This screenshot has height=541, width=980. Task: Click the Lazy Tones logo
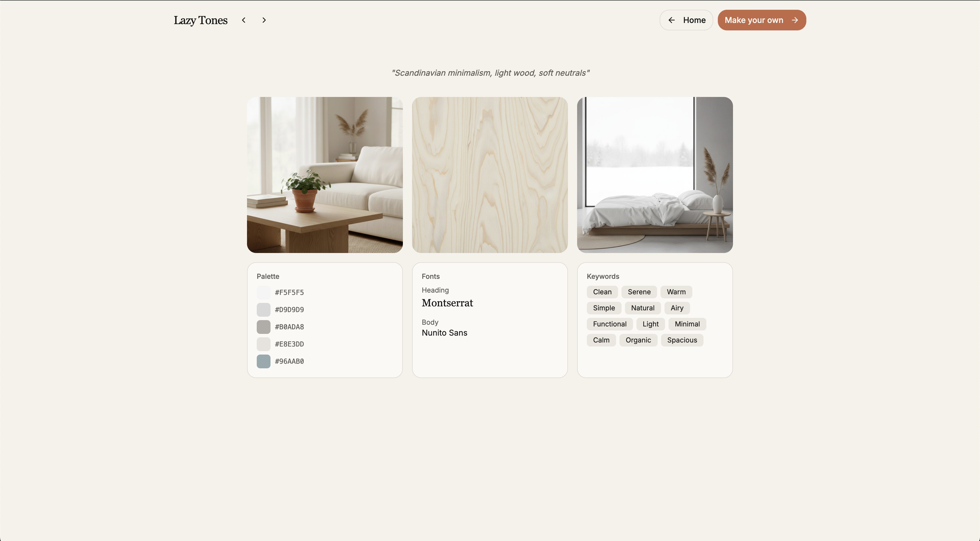pyautogui.click(x=201, y=20)
